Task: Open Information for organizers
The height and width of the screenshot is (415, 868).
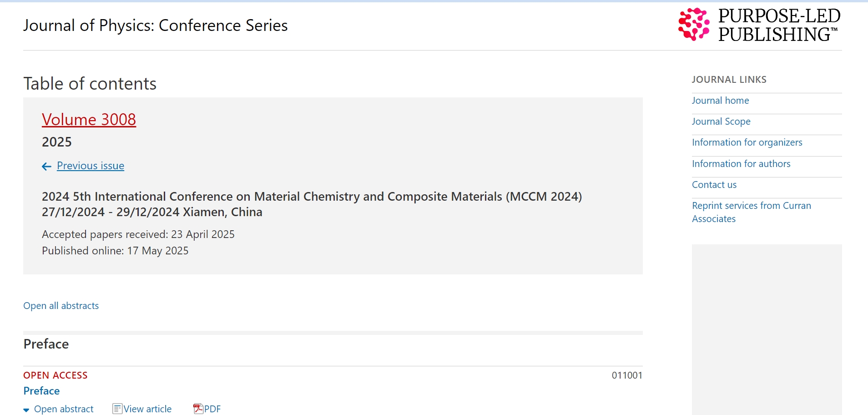Action: 747,142
